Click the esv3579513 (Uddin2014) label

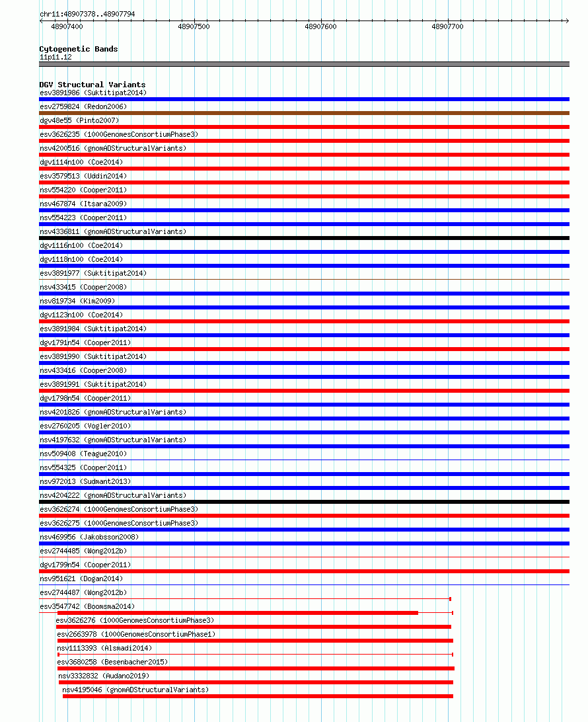point(83,176)
